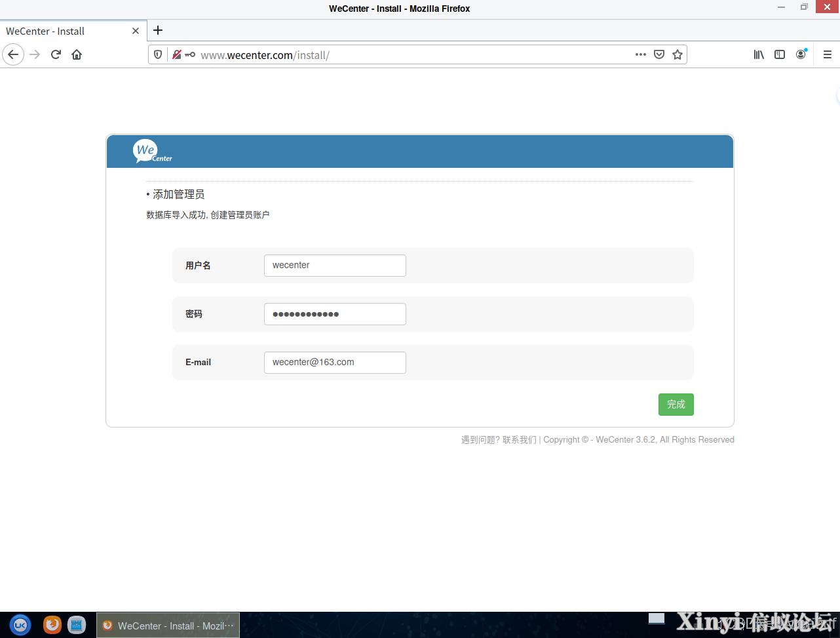Go to the Firefox home page
This screenshot has width=840, height=638.
click(77, 54)
